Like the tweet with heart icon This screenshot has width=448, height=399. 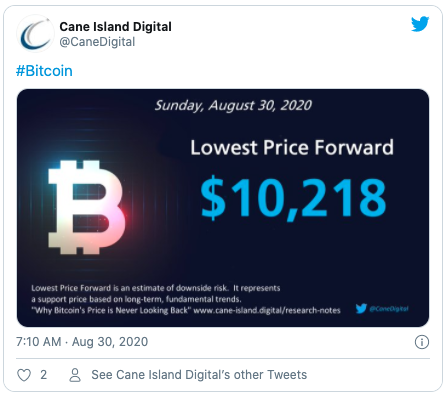click(x=24, y=375)
